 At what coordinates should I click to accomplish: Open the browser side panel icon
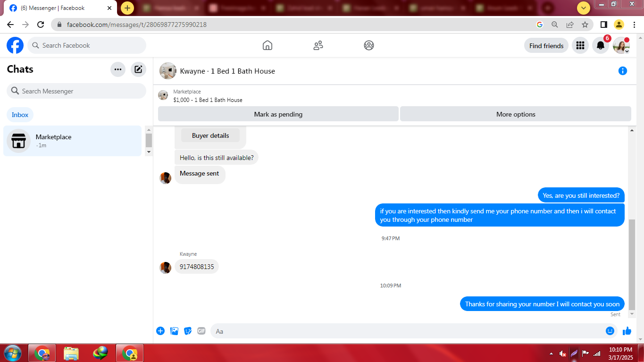pos(603,25)
